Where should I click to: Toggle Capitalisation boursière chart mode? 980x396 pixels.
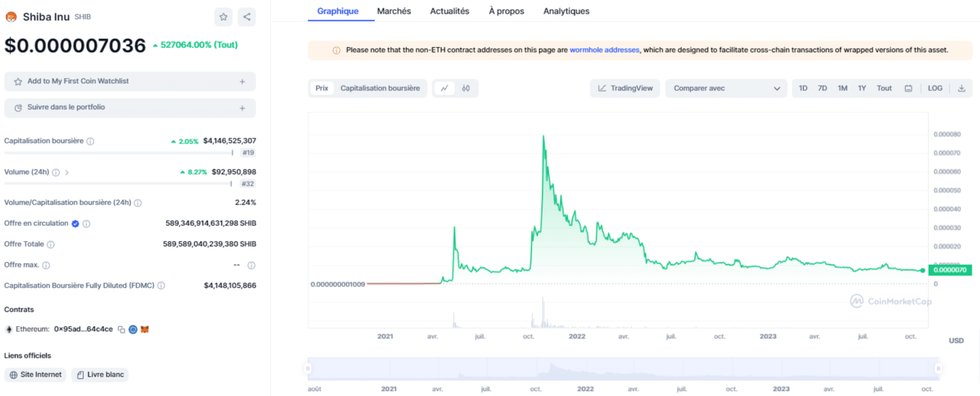[x=380, y=88]
